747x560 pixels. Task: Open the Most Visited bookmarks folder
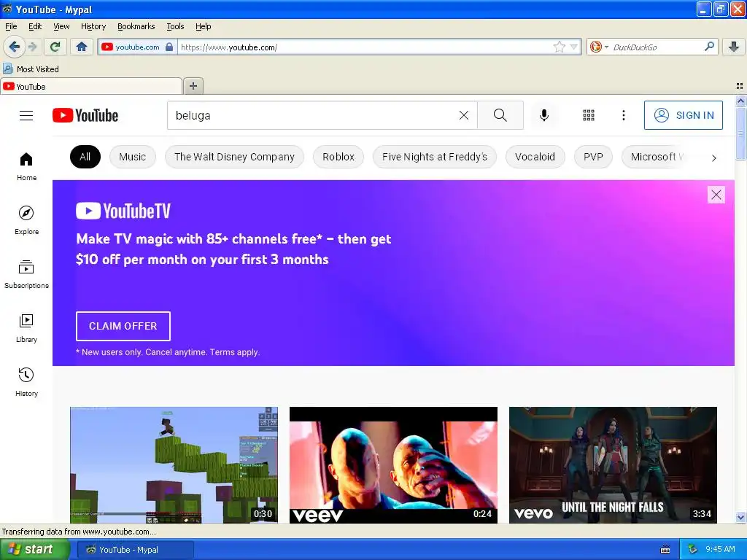coord(31,69)
